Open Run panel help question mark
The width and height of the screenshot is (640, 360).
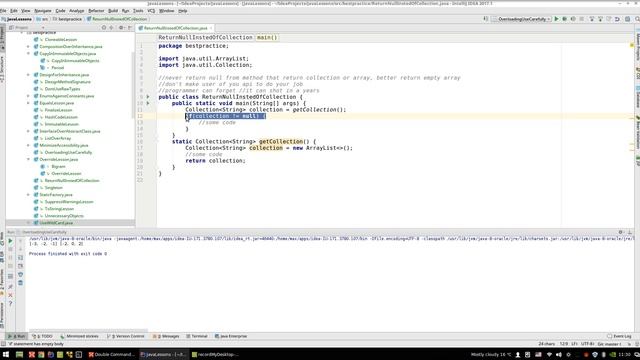[11, 304]
